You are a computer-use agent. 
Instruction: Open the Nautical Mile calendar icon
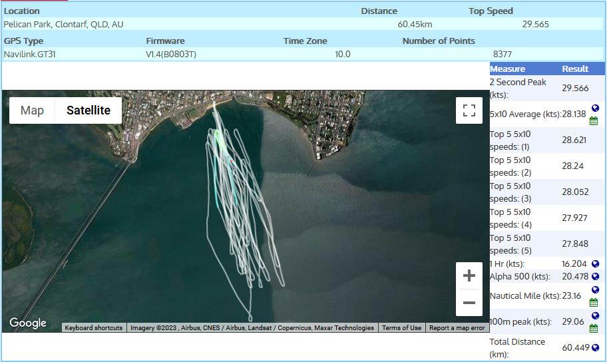click(x=593, y=303)
